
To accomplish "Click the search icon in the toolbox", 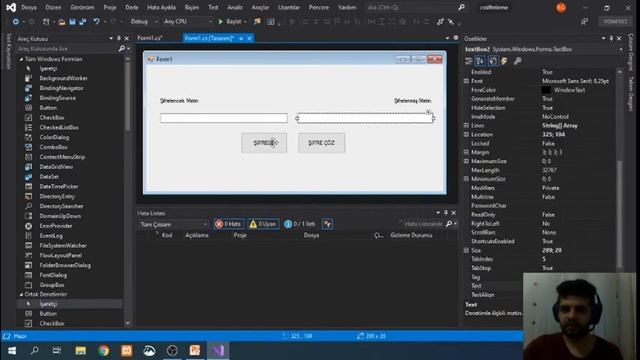I will 122,49.
